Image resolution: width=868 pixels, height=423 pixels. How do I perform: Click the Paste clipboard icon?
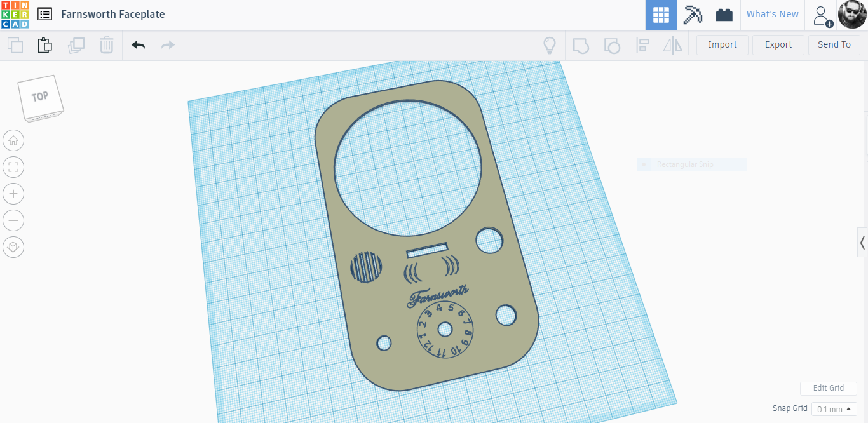tap(45, 45)
